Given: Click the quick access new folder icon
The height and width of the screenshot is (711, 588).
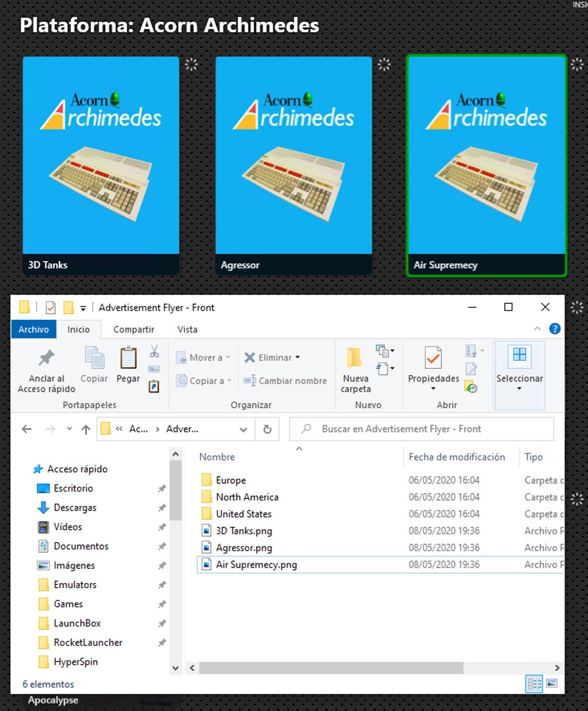Looking at the screenshot, I should 69,308.
